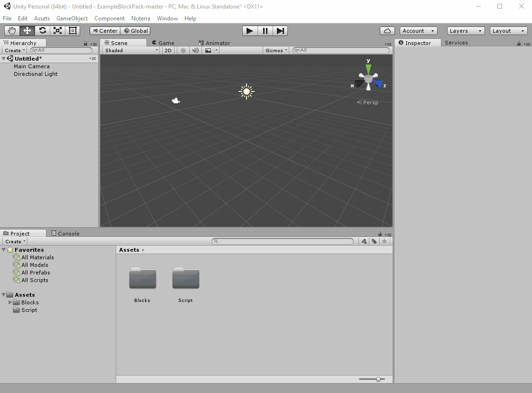Viewport: 532px width, 393px height.
Task: Click blue Z axis gizmo cone
Action: coord(377,83)
